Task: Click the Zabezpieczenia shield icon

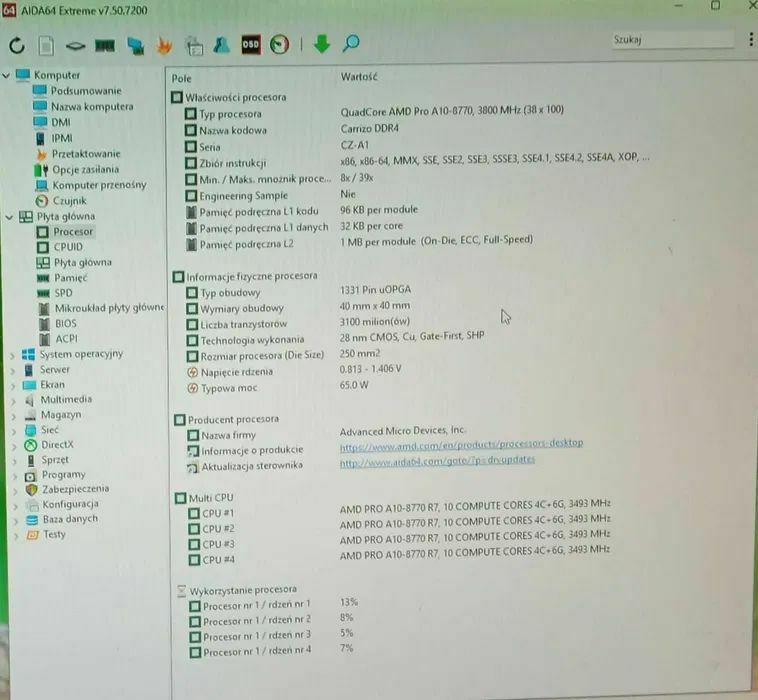Action: click(31, 490)
